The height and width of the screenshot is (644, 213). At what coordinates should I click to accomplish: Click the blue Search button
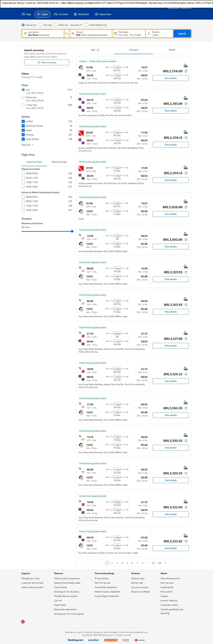pyautogui.click(x=182, y=34)
